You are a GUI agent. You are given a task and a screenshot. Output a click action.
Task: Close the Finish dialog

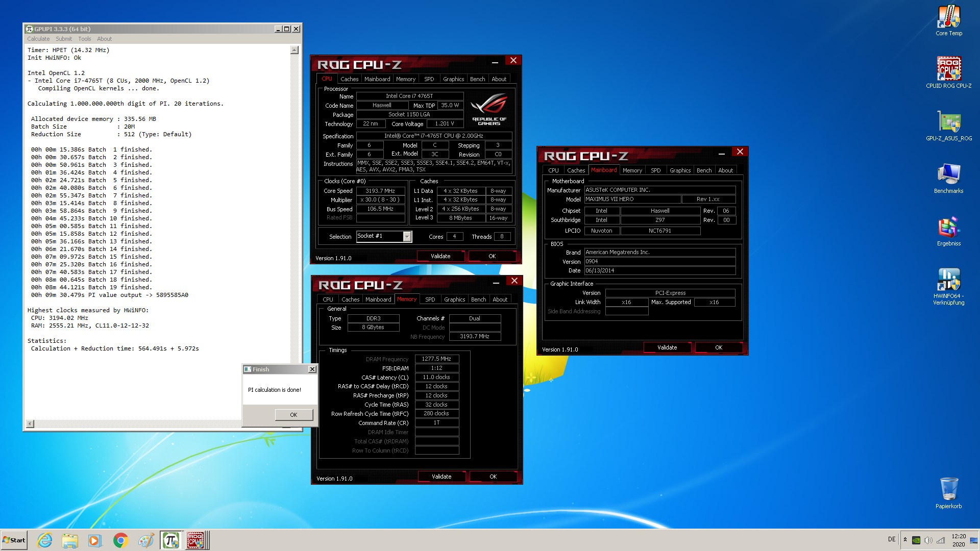(x=312, y=369)
